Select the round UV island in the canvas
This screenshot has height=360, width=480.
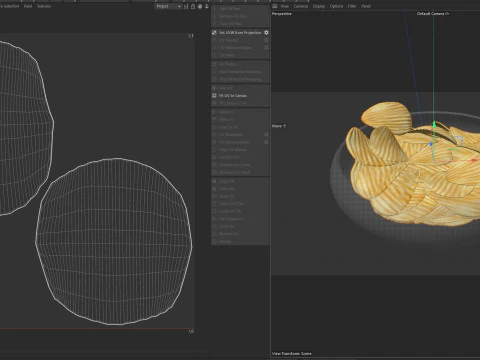[x=114, y=241]
